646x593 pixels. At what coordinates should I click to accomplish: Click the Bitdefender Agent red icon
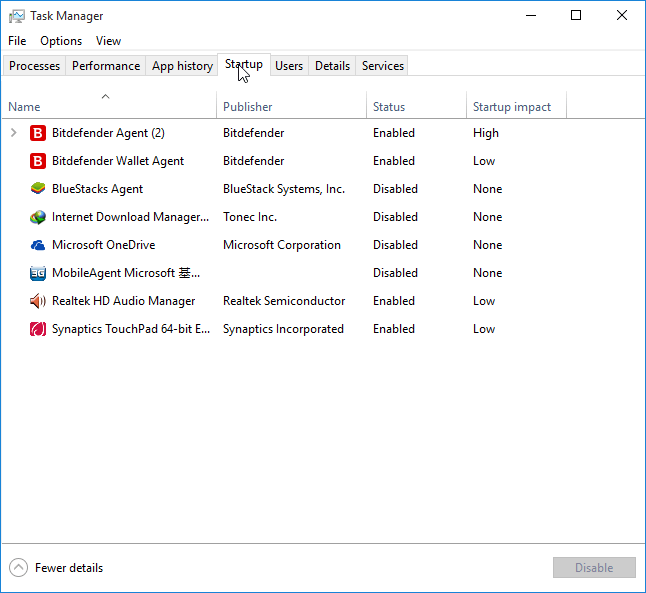pyautogui.click(x=38, y=133)
